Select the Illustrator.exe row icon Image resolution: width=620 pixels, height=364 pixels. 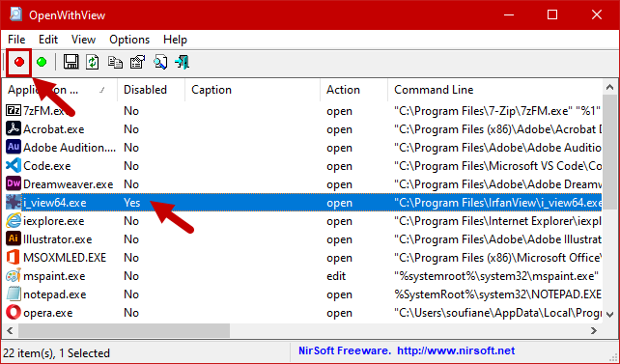[x=14, y=238]
